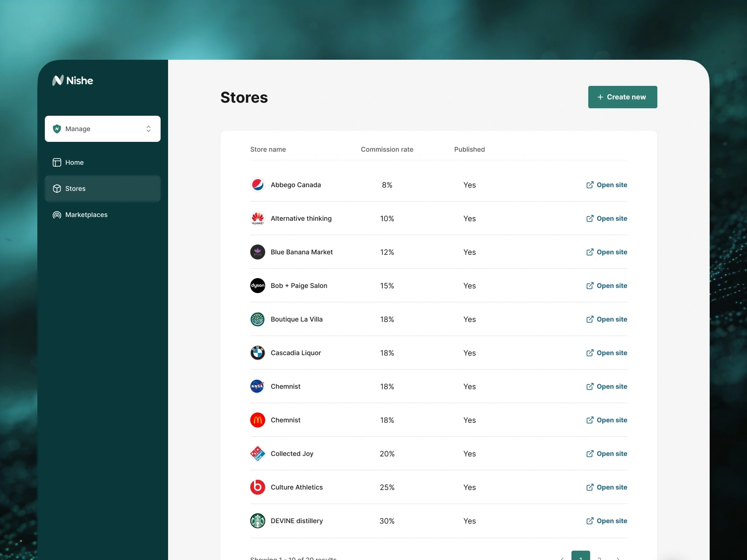Open site for Cascadia Liquor
The image size is (747, 560).
pyautogui.click(x=606, y=353)
